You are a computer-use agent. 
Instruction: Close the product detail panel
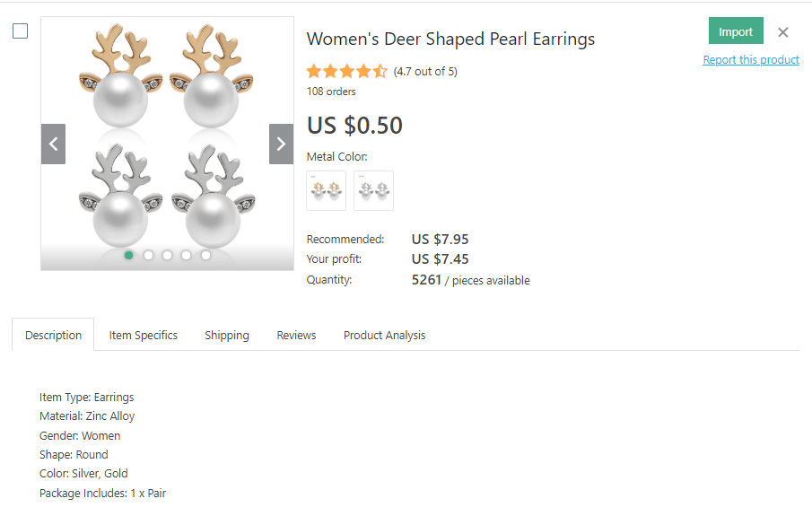point(783,32)
